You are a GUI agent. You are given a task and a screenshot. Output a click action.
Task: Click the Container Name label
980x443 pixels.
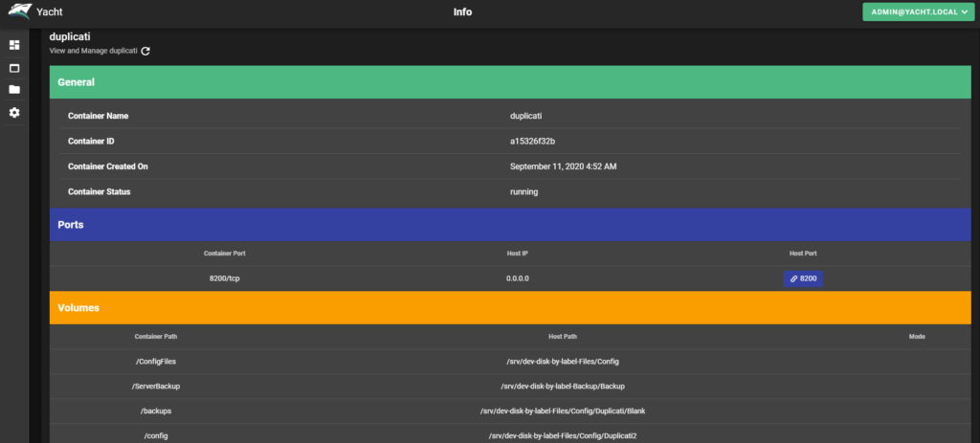[99, 116]
